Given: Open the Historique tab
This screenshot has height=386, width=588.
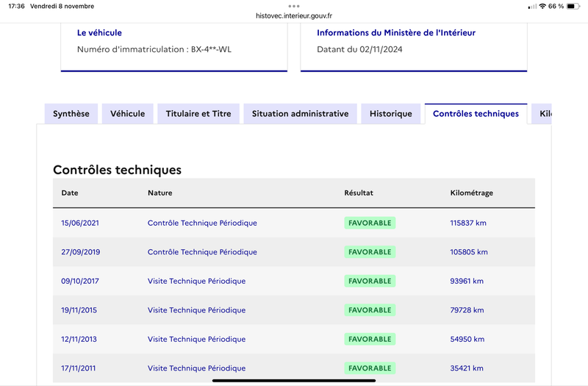Looking at the screenshot, I should [x=391, y=114].
